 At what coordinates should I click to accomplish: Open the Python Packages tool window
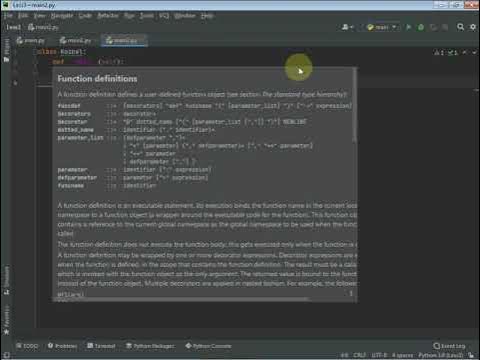point(150,346)
